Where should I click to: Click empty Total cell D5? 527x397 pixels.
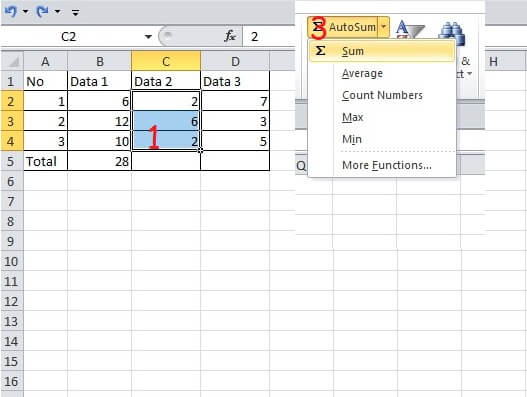[x=235, y=161]
